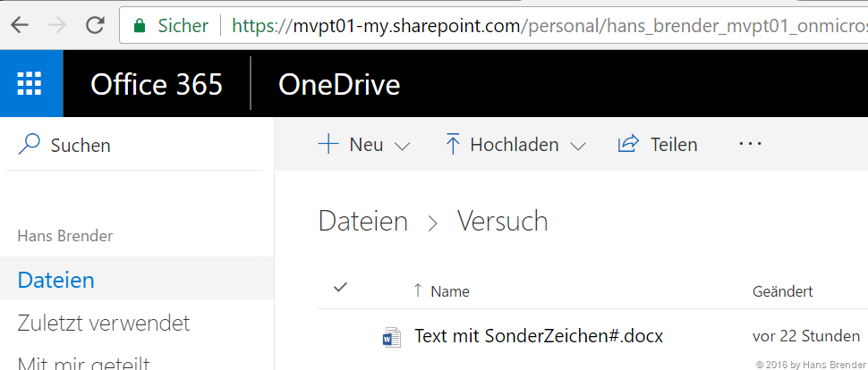Click the Teilen share icon
Screen dimensions: 868x370
click(629, 144)
